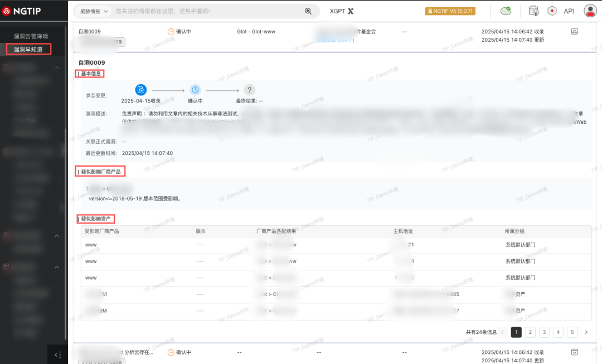The width and height of the screenshot is (602, 364).
Task: Click the 2025-04-15 收录 status step icon
Action: click(x=141, y=90)
